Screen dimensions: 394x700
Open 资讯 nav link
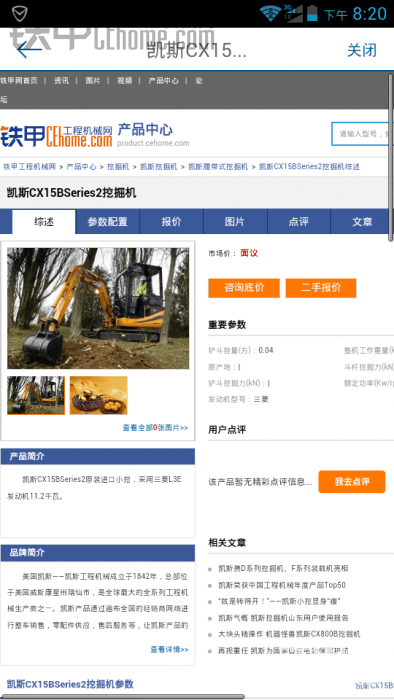coord(62,81)
